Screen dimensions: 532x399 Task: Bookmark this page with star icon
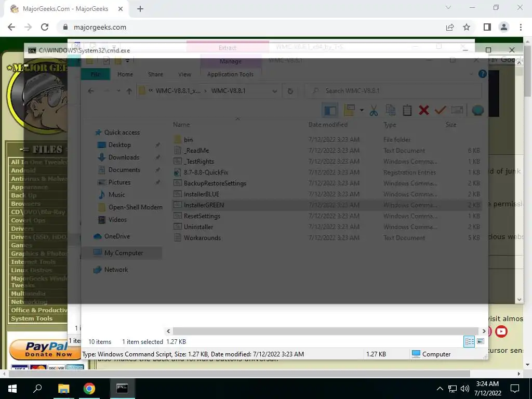pyautogui.click(x=467, y=27)
